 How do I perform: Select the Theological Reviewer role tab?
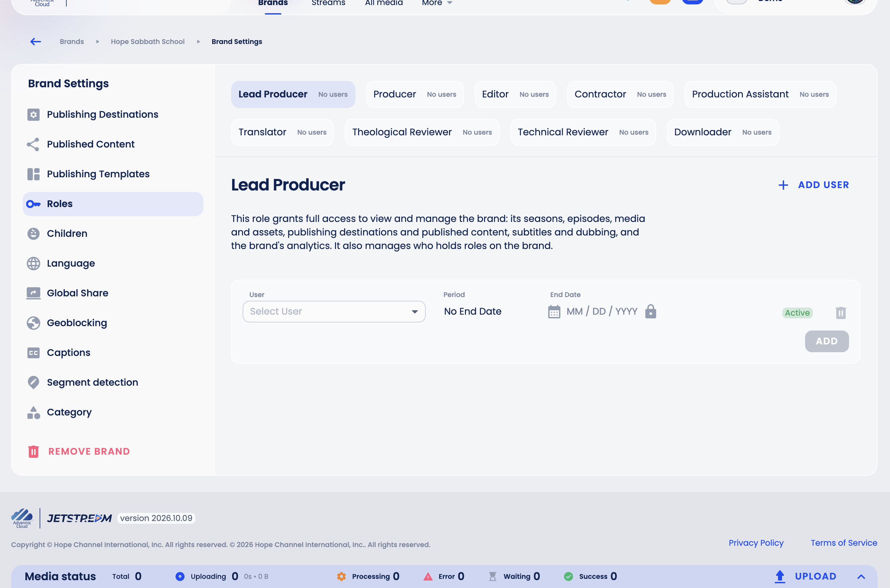[422, 132]
